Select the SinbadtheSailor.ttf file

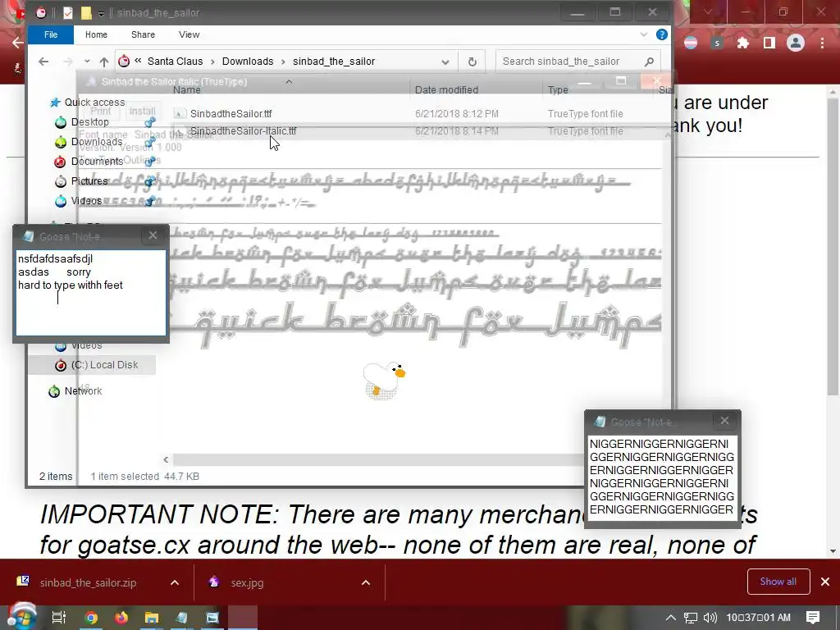click(231, 113)
